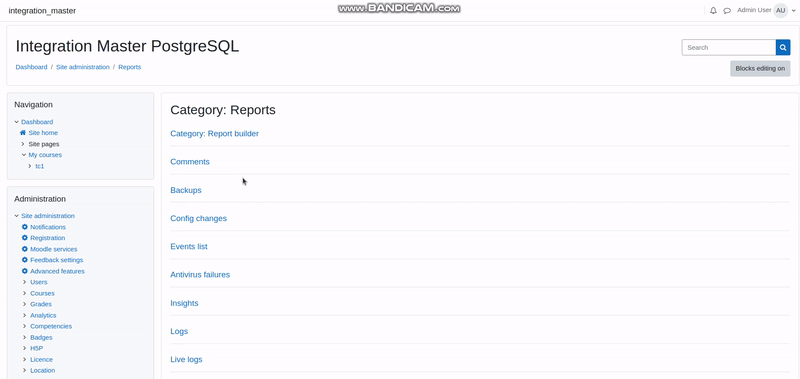Image resolution: width=800 pixels, height=379 pixels.
Task: Click the gear icon beside Registration
Action: pyautogui.click(x=24, y=238)
